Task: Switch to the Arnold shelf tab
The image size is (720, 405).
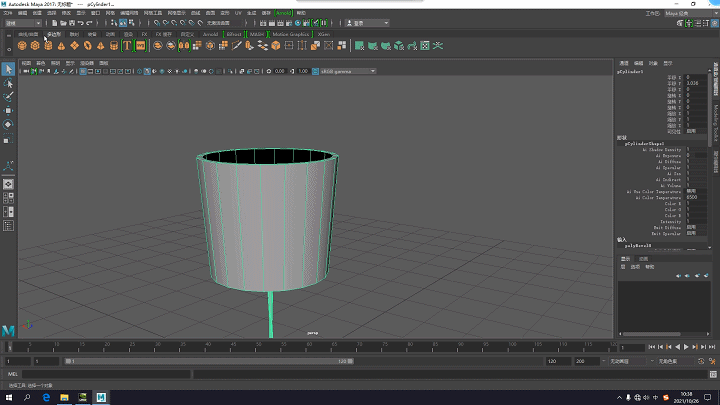Action: point(210,34)
